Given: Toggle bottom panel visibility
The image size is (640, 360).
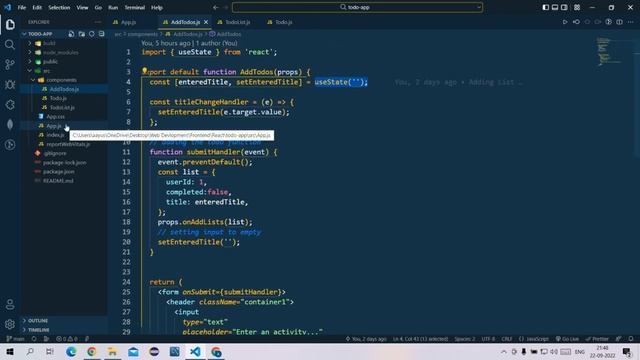Looking at the screenshot, I should [x=555, y=7].
